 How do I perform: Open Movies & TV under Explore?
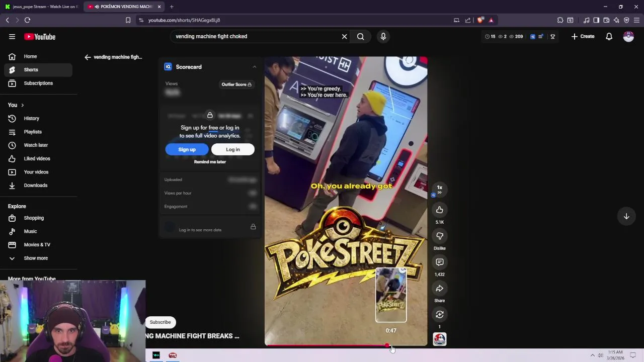38,245
